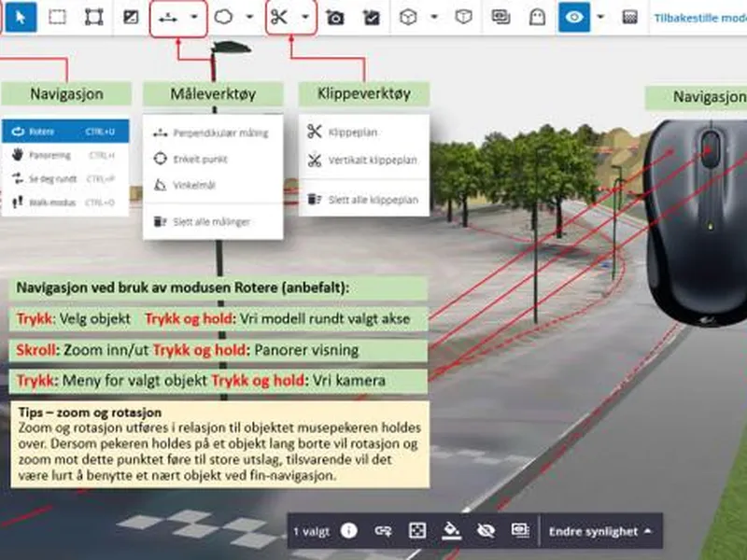Activate the scissors clipping tool

278,17
